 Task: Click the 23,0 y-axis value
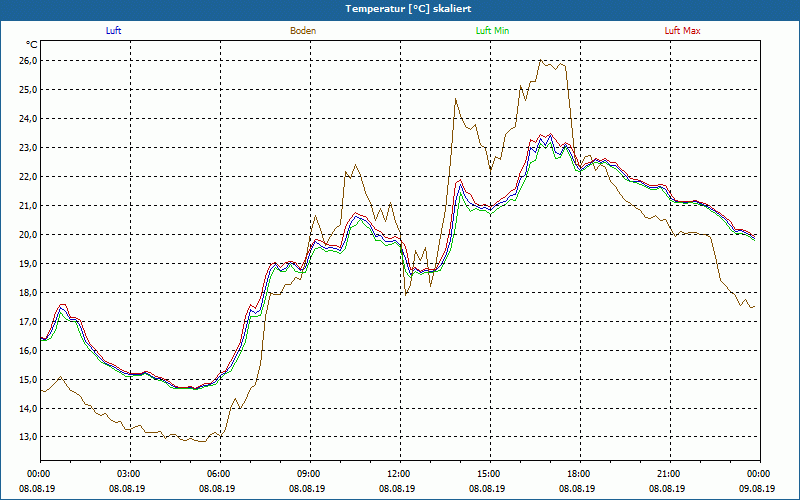coord(29,148)
